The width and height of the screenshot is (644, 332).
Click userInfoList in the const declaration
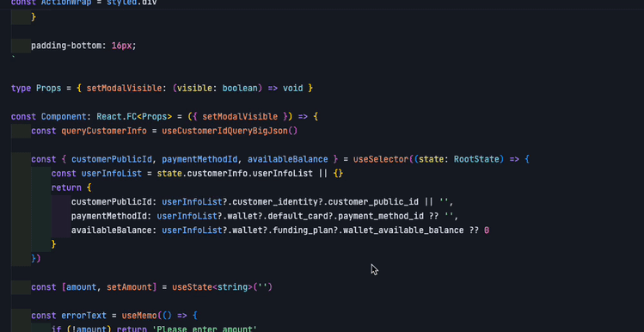click(111, 174)
